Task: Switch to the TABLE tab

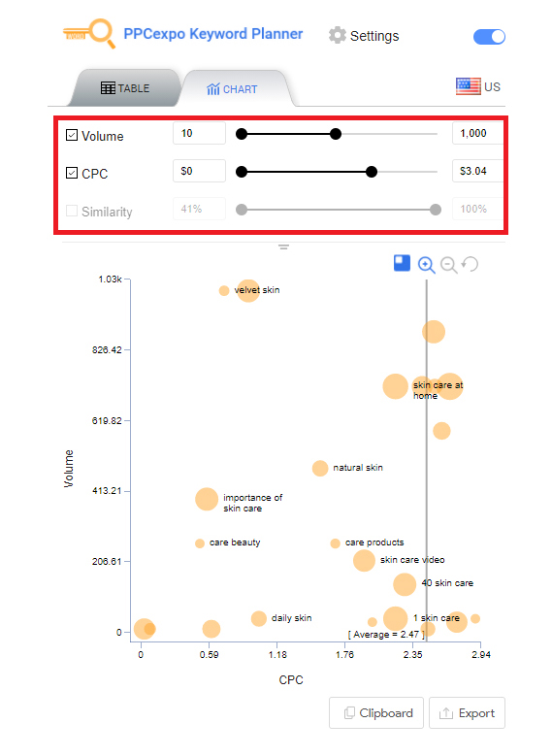Action: tap(125, 88)
